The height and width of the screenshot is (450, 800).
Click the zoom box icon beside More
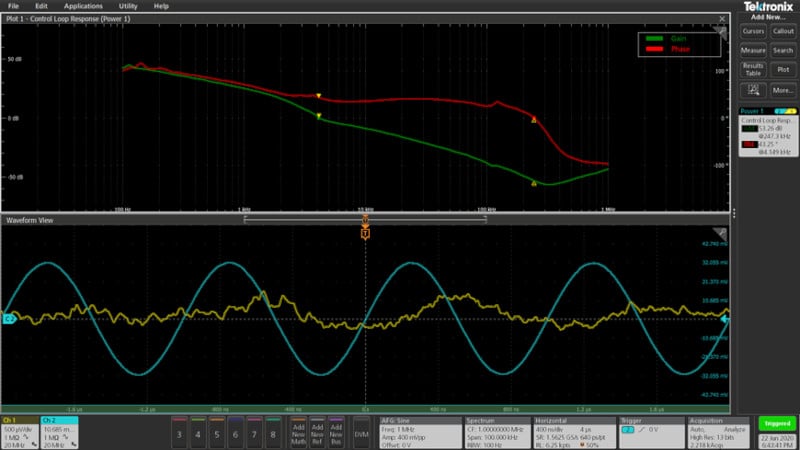753,90
